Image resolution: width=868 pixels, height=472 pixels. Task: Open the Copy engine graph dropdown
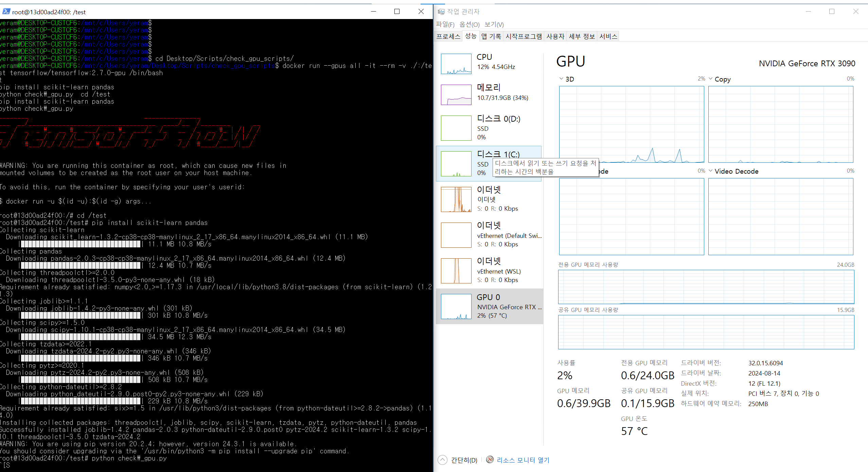point(710,79)
